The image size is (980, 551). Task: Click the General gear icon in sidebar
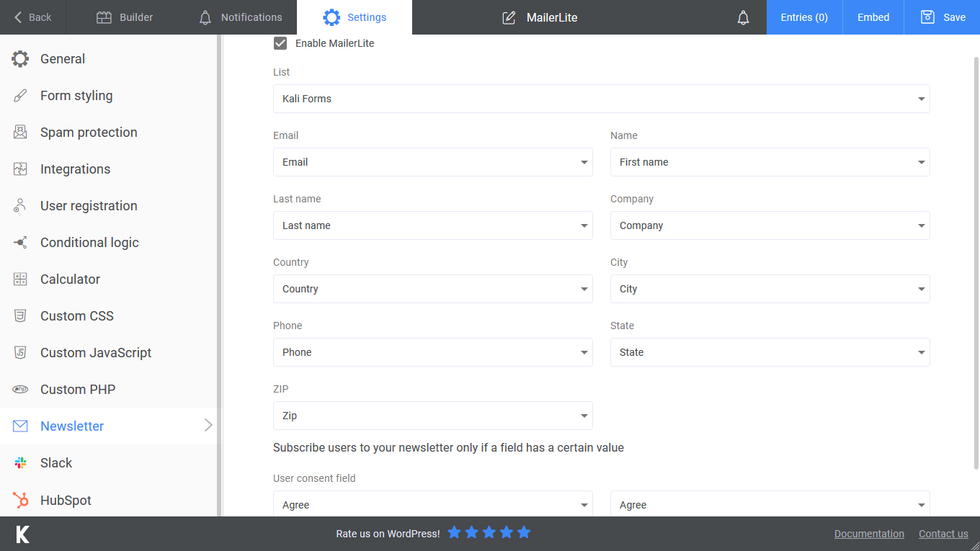(x=20, y=59)
